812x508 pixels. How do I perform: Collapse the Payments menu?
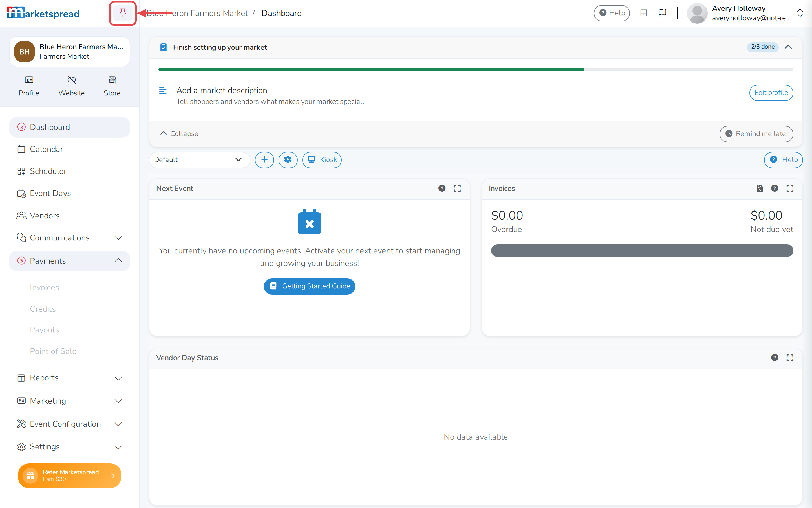click(x=69, y=261)
